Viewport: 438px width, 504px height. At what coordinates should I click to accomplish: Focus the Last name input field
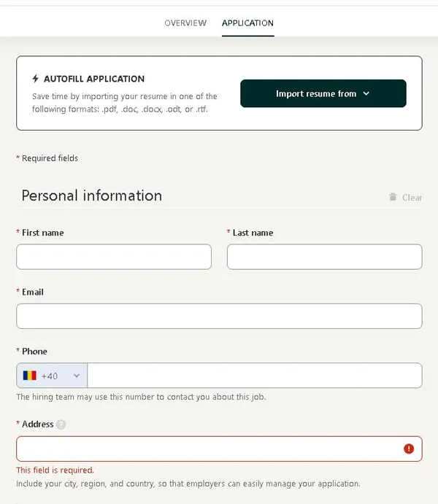[324, 257]
